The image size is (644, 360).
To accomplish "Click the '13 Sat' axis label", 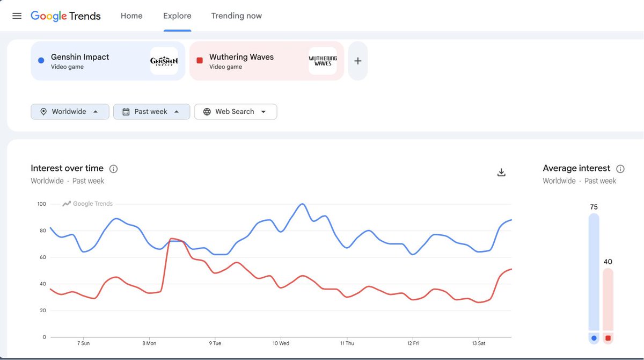I will [478, 343].
